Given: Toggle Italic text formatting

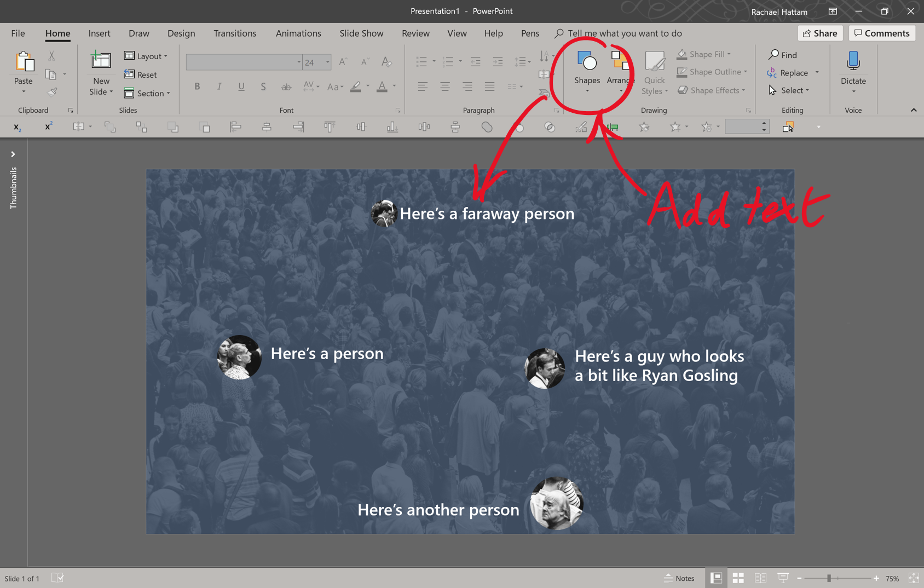Looking at the screenshot, I should (219, 87).
